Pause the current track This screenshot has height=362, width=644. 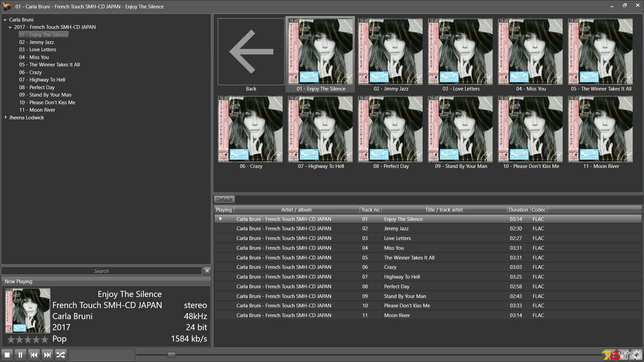[20, 355]
